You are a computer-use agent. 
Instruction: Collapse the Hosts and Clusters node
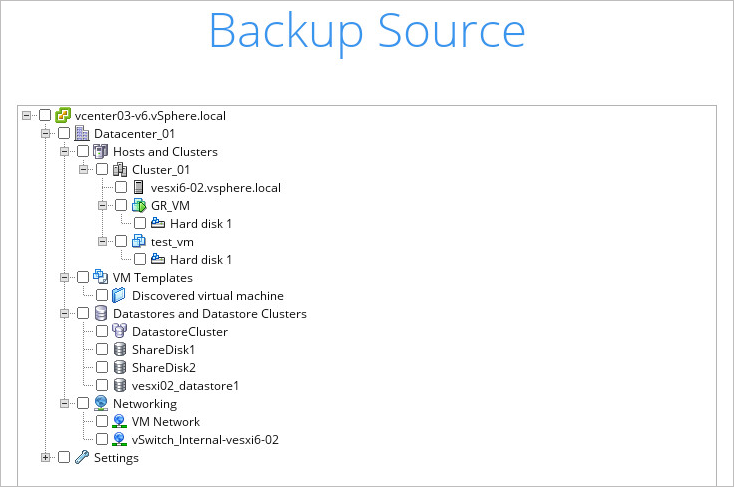tap(64, 152)
